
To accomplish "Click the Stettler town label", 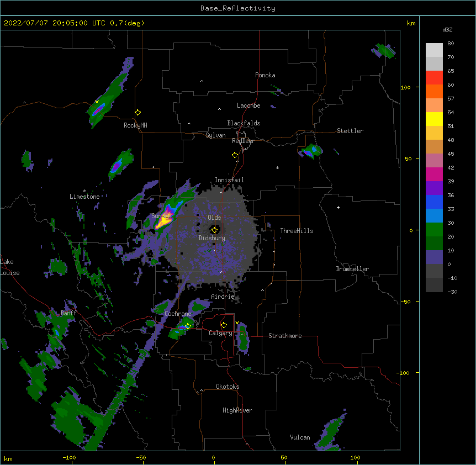I will pyautogui.click(x=350, y=131).
